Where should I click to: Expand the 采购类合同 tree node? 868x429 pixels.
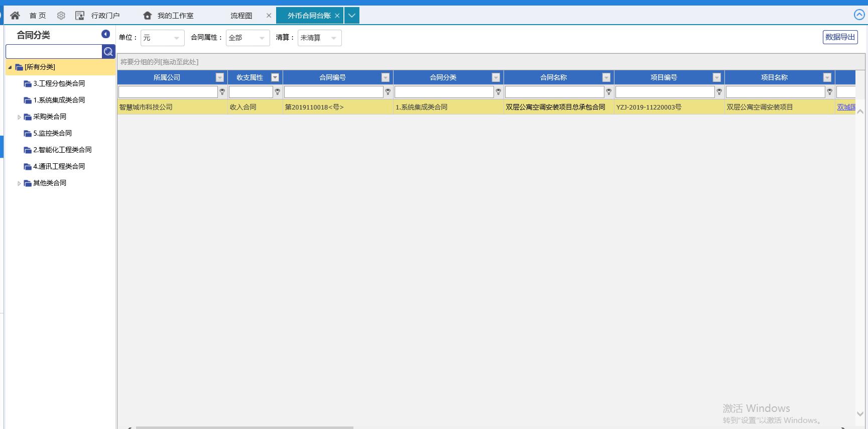coord(19,117)
